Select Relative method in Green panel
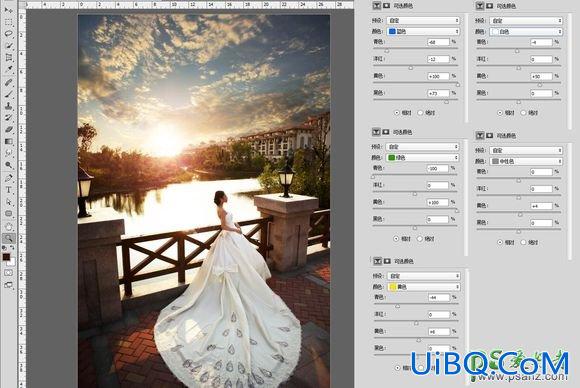The width and height of the screenshot is (580, 388). (396, 239)
